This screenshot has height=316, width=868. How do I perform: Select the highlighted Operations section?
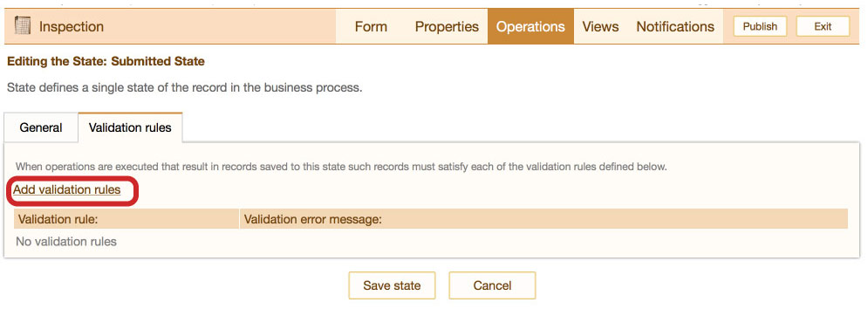click(x=530, y=26)
